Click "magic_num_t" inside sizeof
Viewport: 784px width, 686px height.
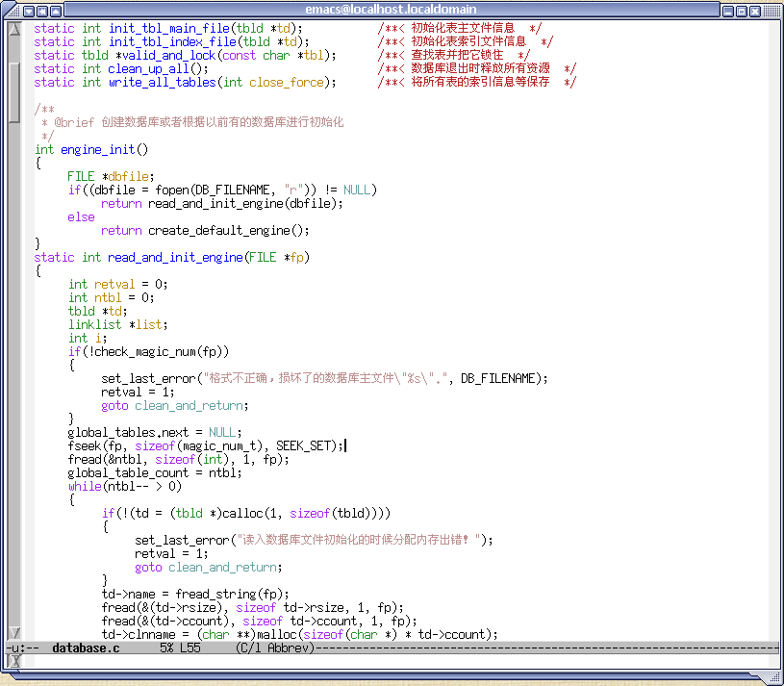click(219, 446)
